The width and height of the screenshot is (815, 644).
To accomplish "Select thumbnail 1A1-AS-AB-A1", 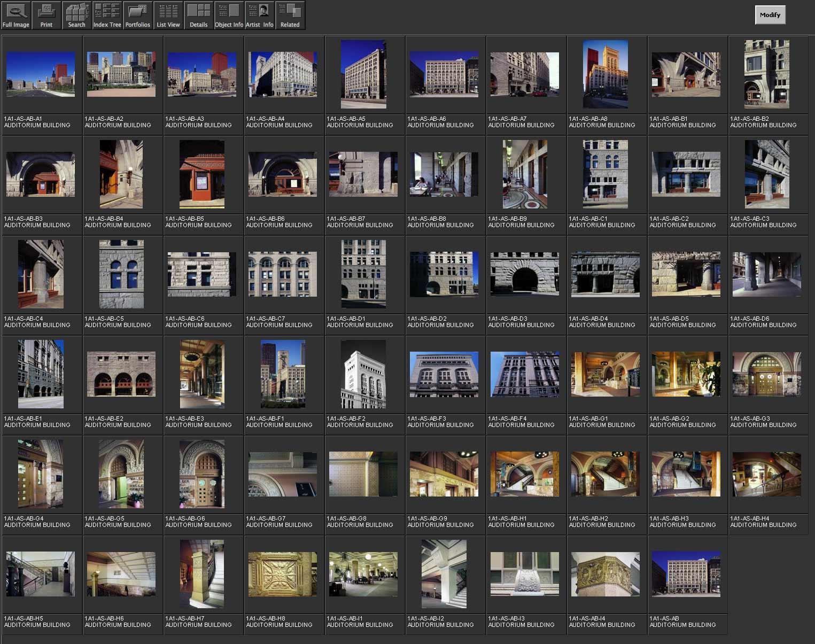I will tap(41, 74).
